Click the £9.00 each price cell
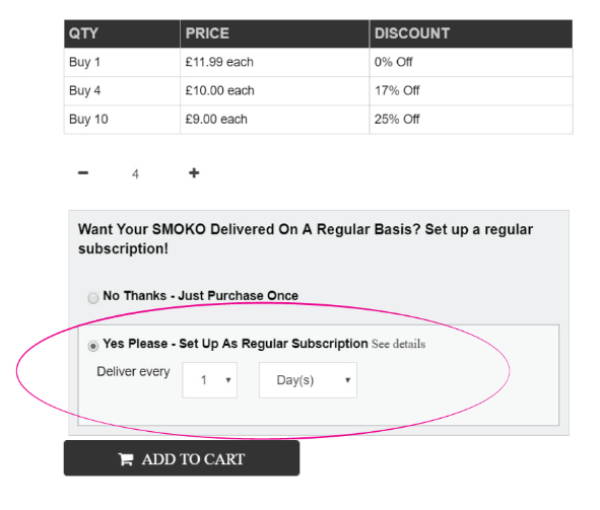600x510 pixels. click(275, 119)
